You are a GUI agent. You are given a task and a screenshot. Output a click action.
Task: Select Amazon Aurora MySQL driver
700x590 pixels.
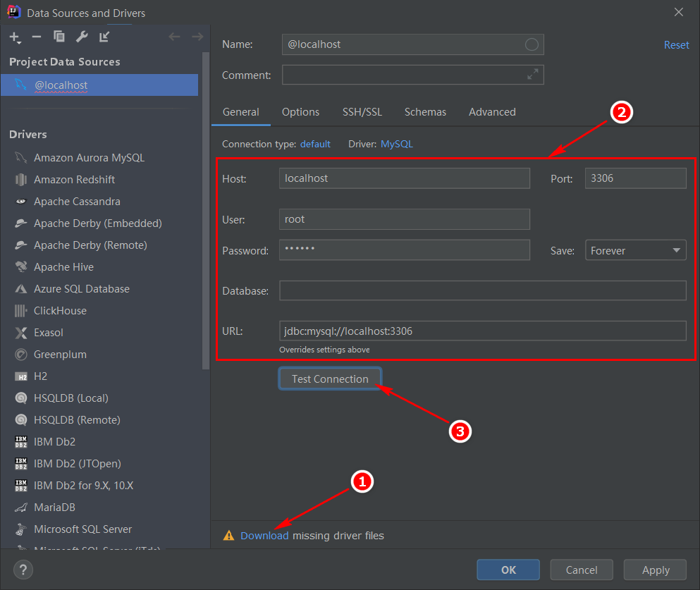pyautogui.click(x=89, y=157)
